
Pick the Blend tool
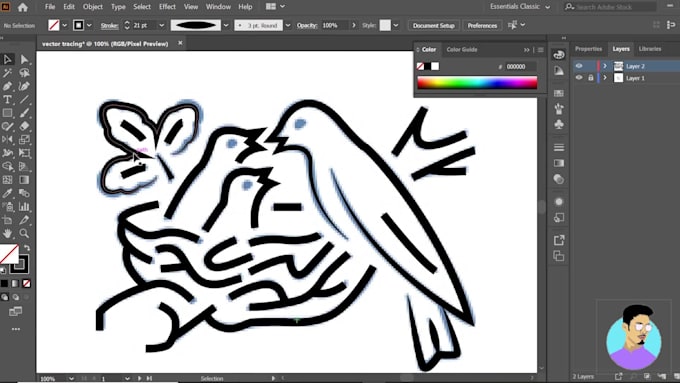coord(24,193)
